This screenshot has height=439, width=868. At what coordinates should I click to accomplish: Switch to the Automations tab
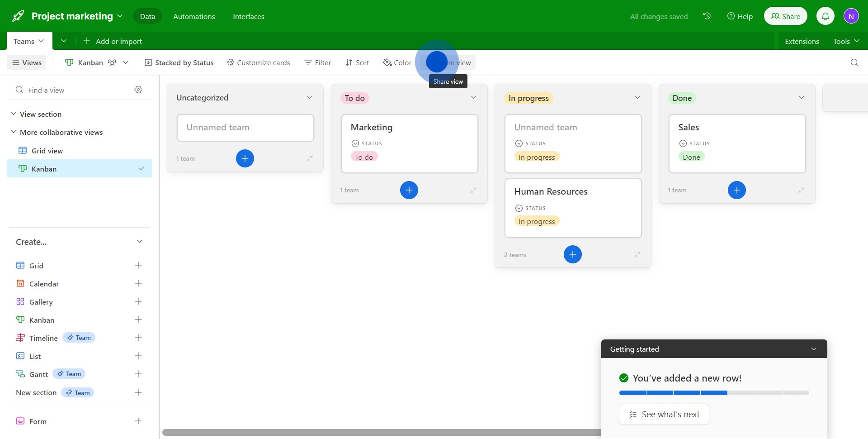[x=193, y=16]
